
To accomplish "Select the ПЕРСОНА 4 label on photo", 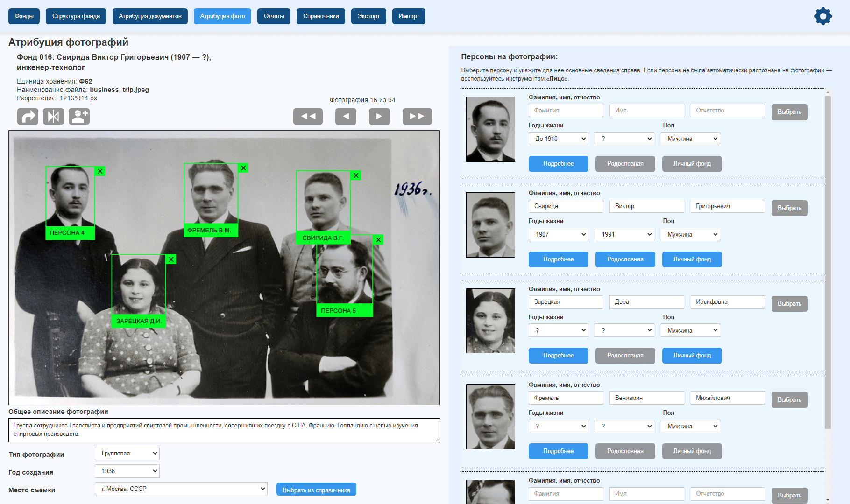I will tap(70, 233).
